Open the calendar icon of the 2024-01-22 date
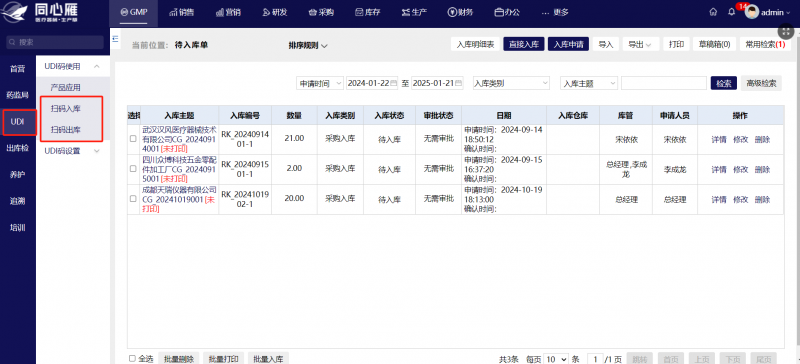The width and height of the screenshot is (800, 364). coord(393,84)
